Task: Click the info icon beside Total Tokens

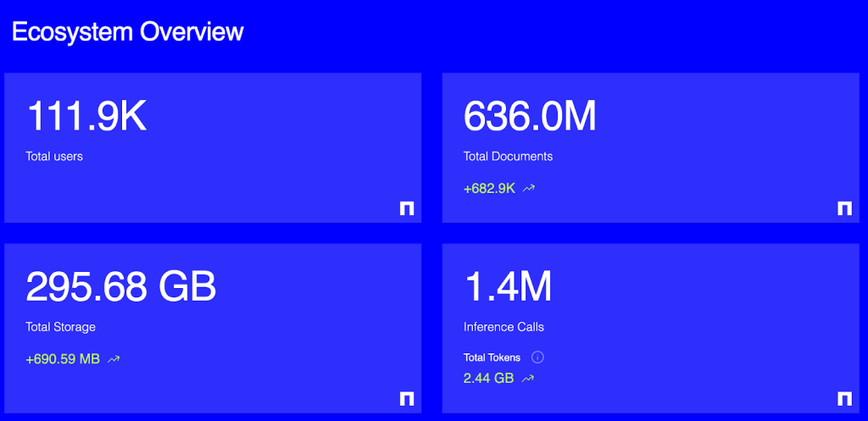Action: pos(537,357)
